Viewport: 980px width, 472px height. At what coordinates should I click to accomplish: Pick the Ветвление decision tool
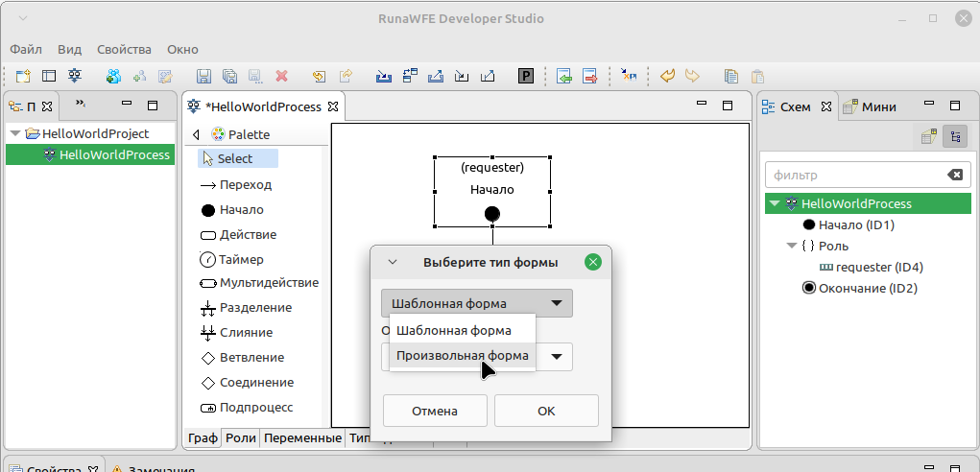click(242, 358)
